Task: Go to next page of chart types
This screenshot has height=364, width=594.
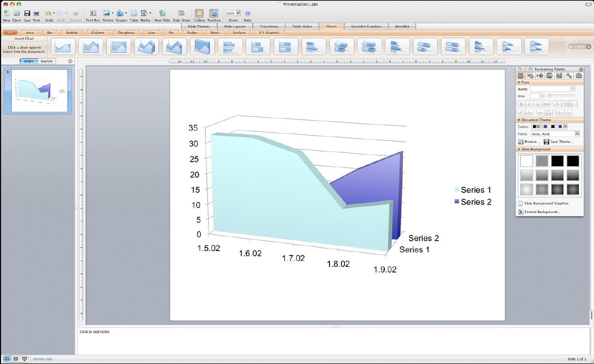Action: click(x=589, y=46)
